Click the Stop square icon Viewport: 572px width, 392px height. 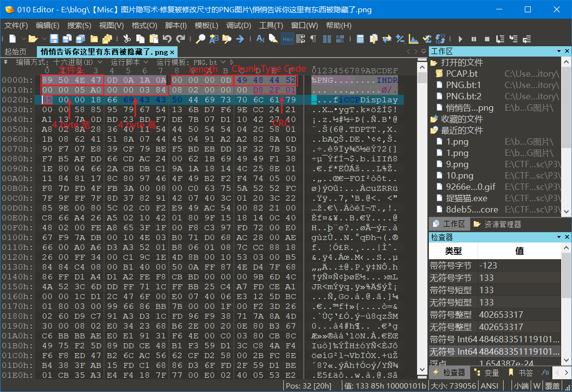tap(487, 39)
